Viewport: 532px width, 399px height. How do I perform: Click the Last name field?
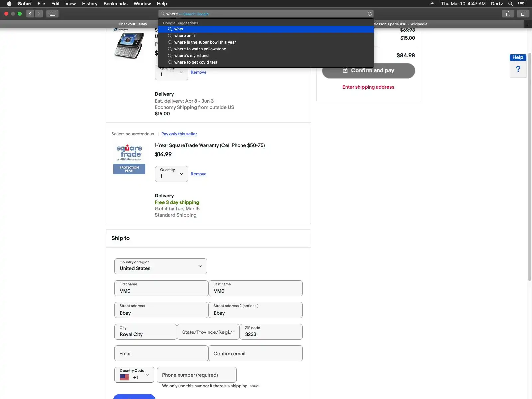255,288
